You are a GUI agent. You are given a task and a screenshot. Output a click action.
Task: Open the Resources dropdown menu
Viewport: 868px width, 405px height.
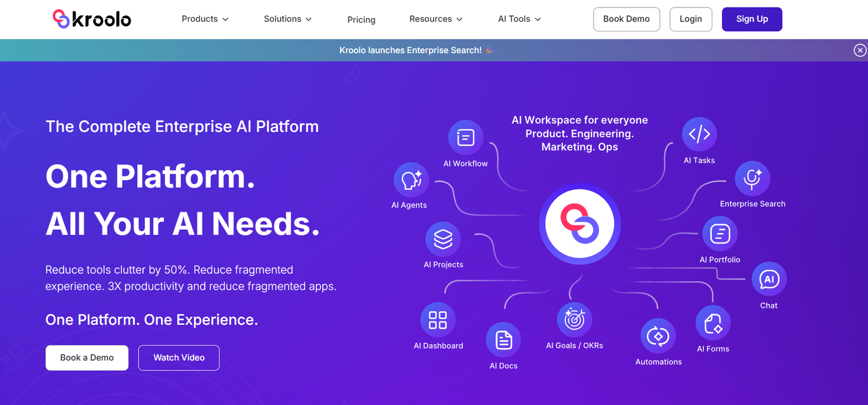[436, 19]
